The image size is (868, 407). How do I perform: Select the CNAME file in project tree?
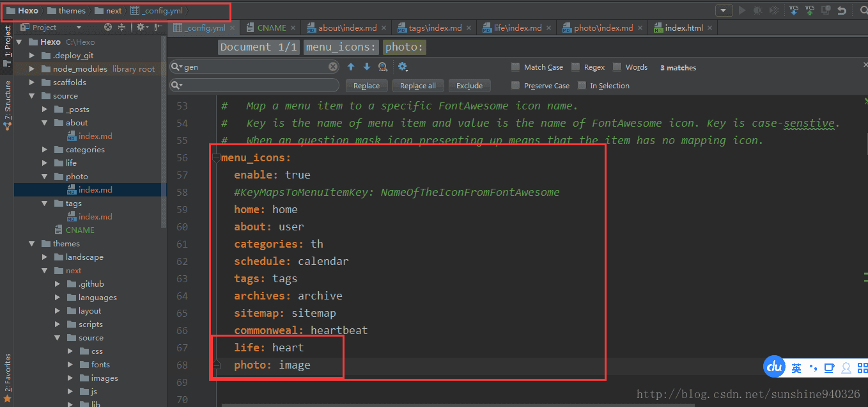(x=80, y=230)
